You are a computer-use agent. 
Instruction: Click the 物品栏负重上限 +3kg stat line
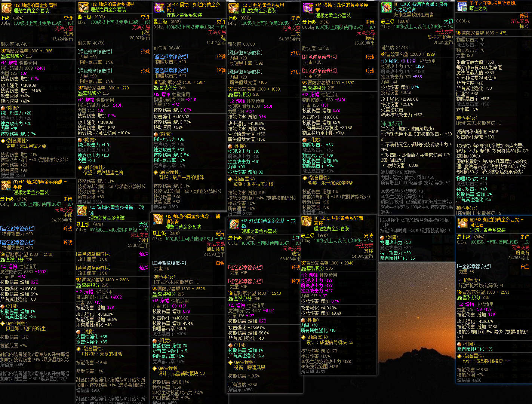[x=324, y=133]
